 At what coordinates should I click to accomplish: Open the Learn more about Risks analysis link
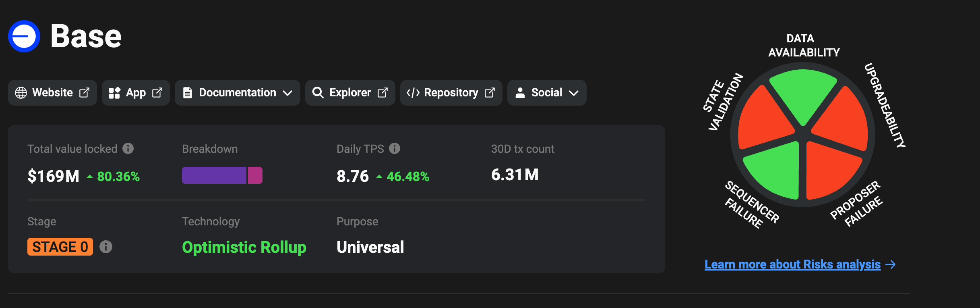(x=792, y=264)
